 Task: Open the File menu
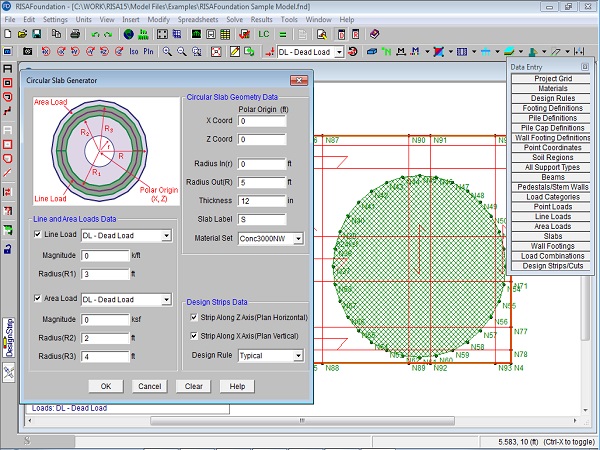tap(10, 20)
